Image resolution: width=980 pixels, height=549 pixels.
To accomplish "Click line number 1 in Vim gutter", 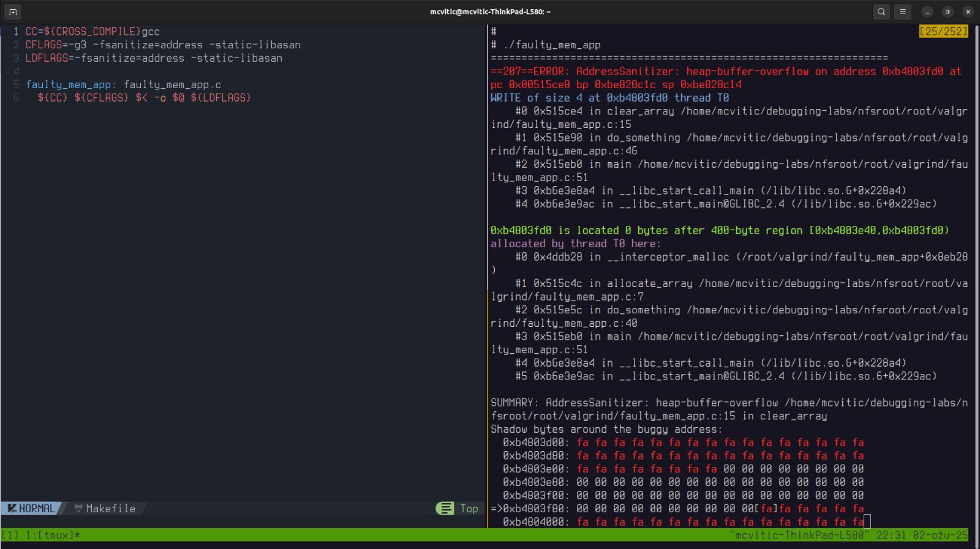I will click(x=16, y=31).
